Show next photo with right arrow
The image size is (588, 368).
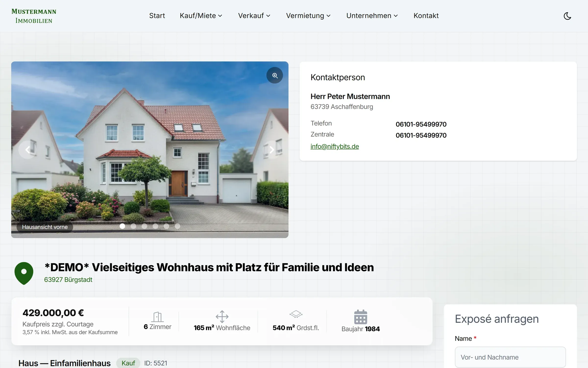(272, 149)
